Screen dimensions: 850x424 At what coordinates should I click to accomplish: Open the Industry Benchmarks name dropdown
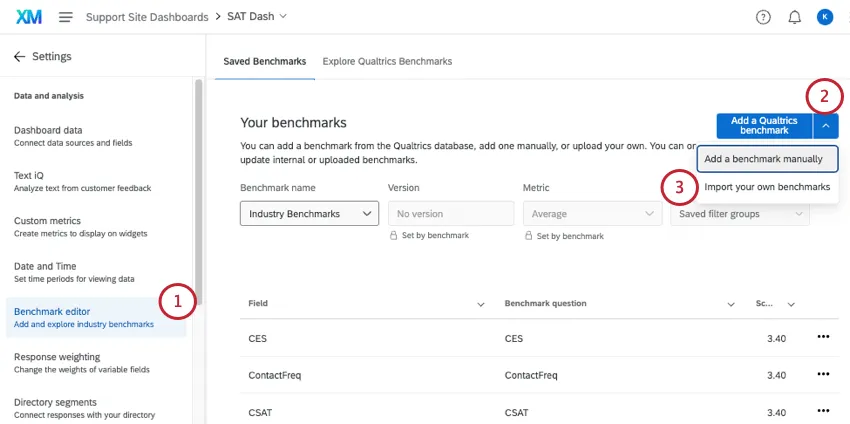point(309,214)
